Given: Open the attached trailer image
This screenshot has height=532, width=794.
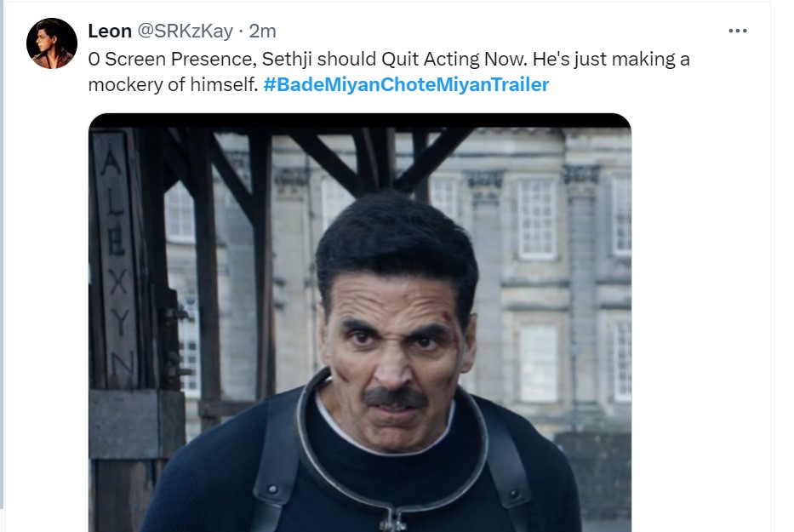Looking at the screenshot, I should [x=360, y=323].
